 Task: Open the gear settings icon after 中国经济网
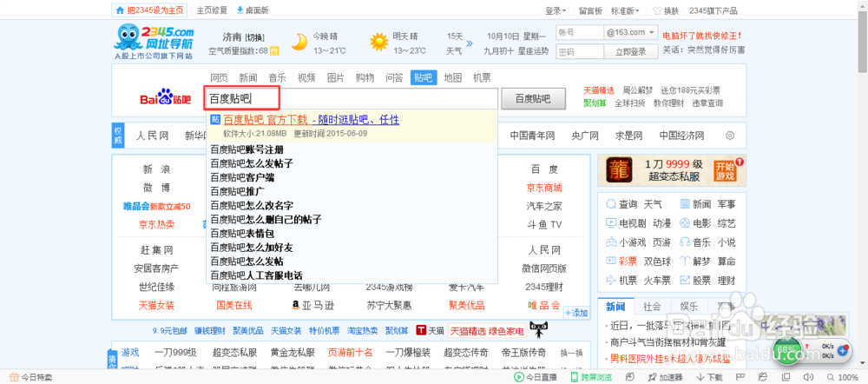click(x=730, y=136)
